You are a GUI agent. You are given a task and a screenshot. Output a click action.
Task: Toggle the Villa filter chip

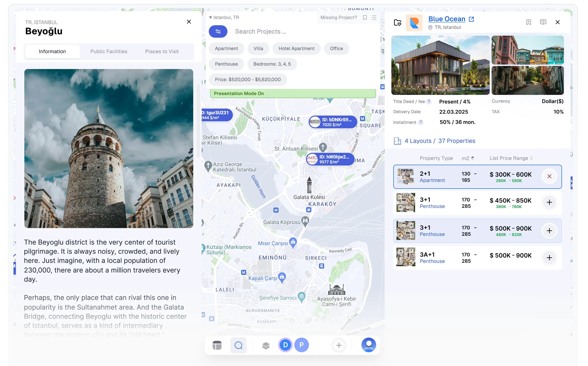click(258, 48)
